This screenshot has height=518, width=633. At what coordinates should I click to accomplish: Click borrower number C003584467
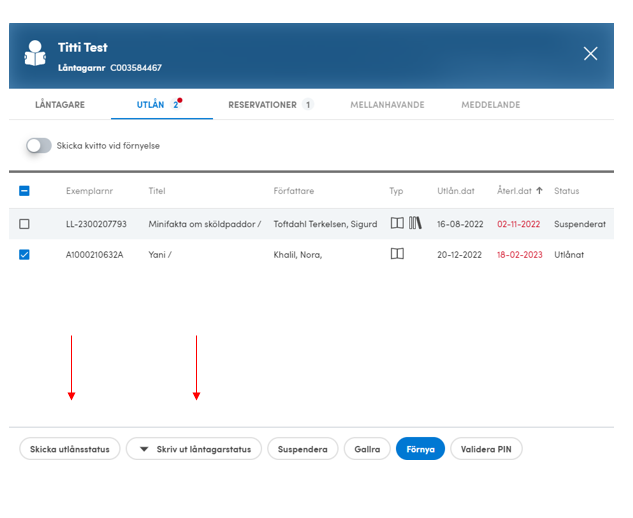136,68
